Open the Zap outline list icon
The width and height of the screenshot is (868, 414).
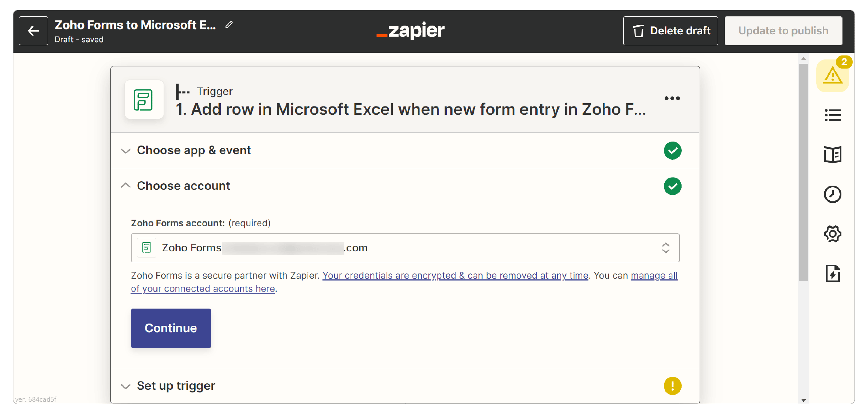click(832, 115)
